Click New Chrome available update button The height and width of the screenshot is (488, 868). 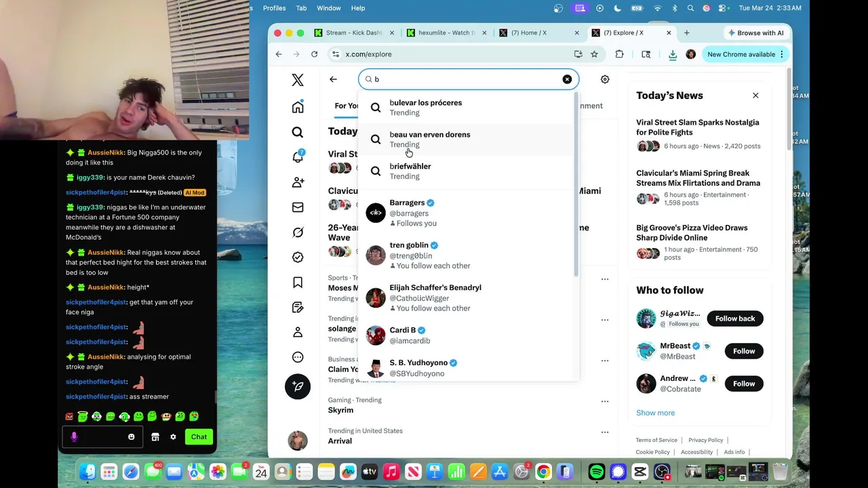click(745, 54)
